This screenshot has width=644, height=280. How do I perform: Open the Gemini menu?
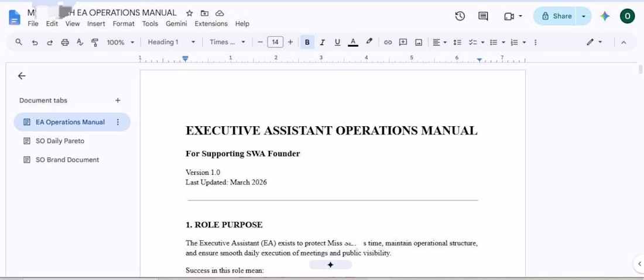pos(176,24)
